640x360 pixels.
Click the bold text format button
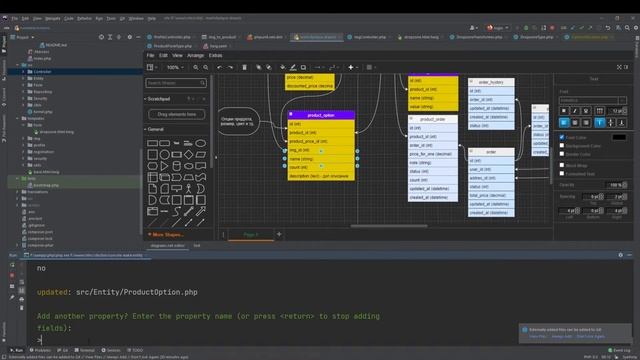tap(564, 111)
